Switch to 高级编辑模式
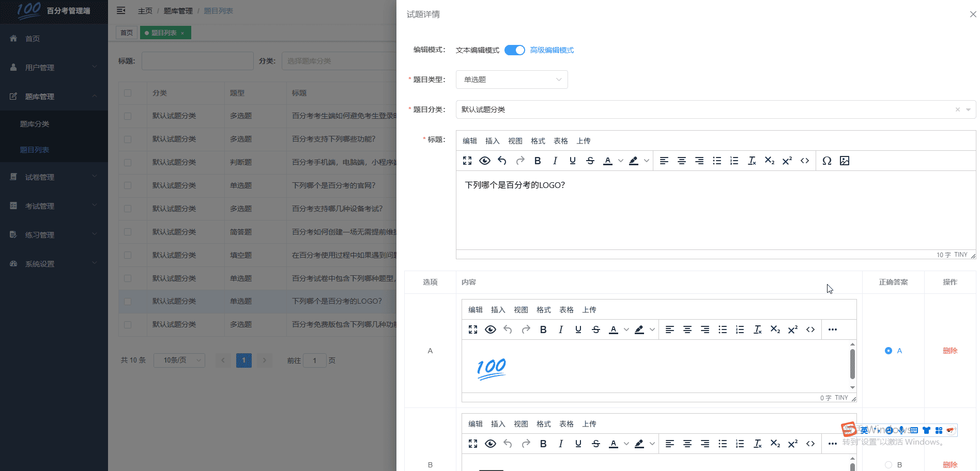Screen dimensions: 980x471 click(551, 50)
